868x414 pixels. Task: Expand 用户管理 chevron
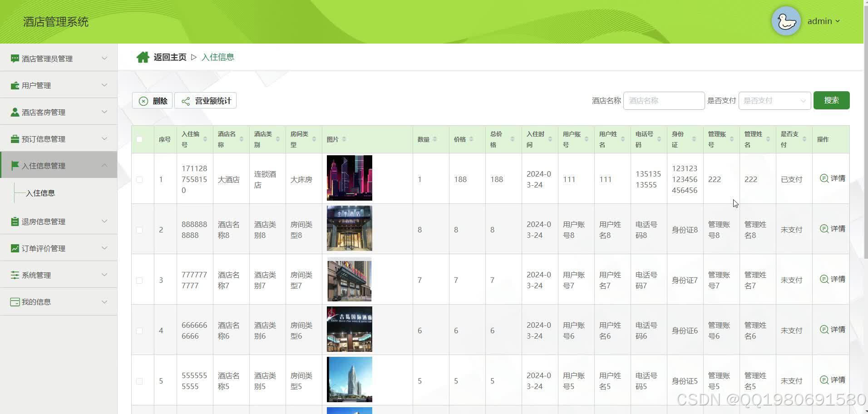104,85
